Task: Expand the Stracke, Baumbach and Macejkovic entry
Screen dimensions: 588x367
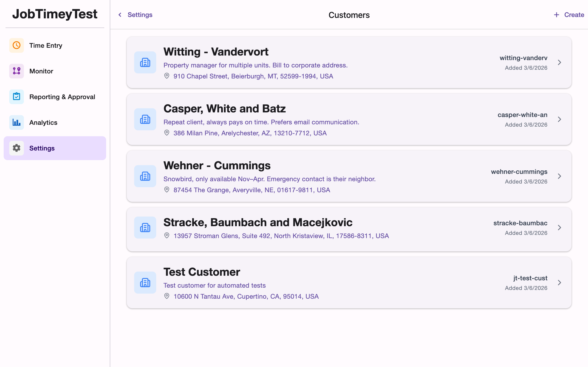Action: click(560, 228)
